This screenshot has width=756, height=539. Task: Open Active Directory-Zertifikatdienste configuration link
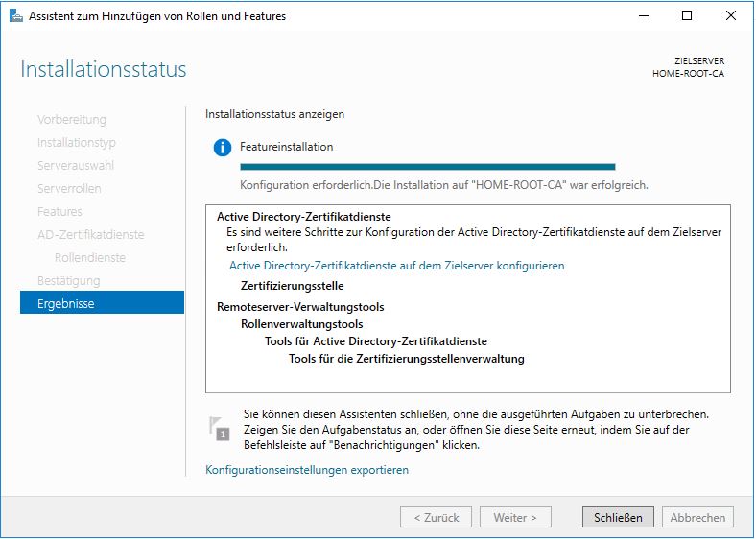click(x=396, y=266)
